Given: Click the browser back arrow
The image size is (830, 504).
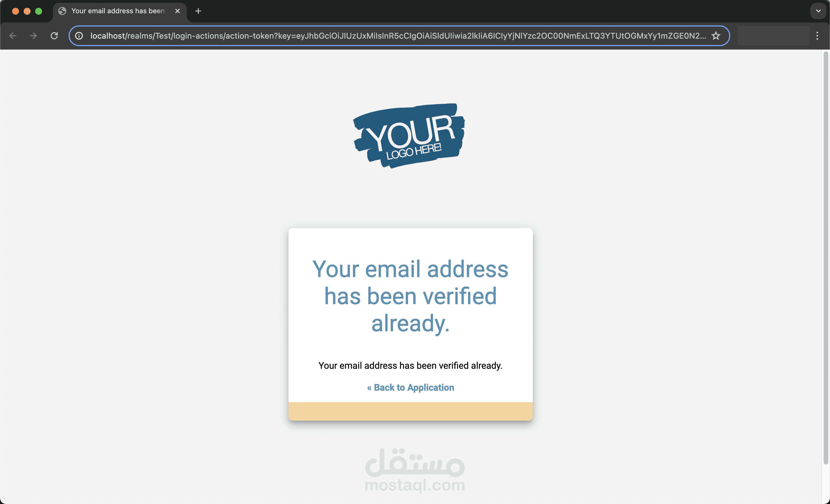Looking at the screenshot, I should pos(13,36).
